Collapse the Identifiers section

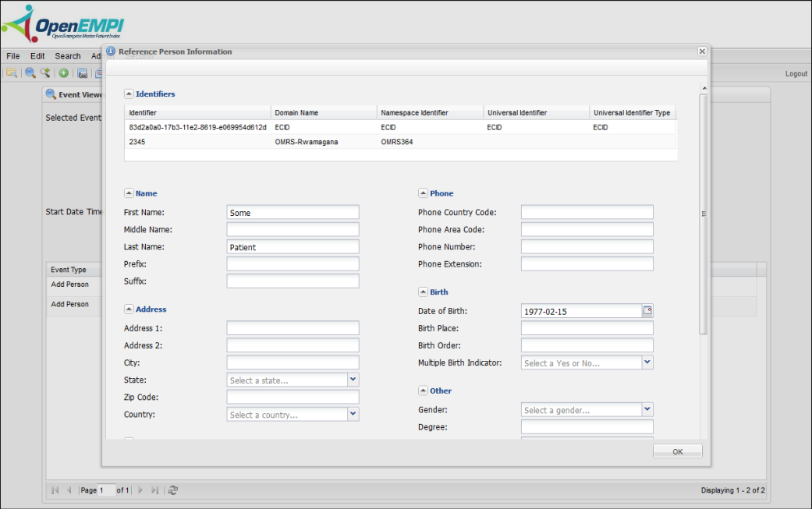(129, 94)
